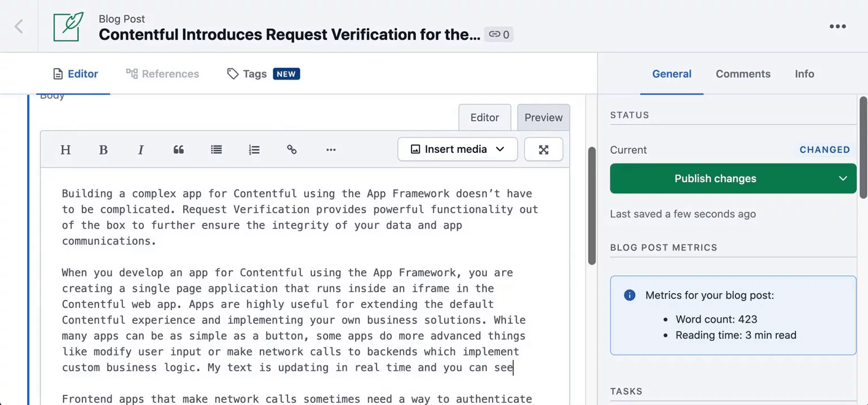This screenshot has width=868, height=405.
Task: Switch to the General sidebar tab
Action: click(672, 74)
